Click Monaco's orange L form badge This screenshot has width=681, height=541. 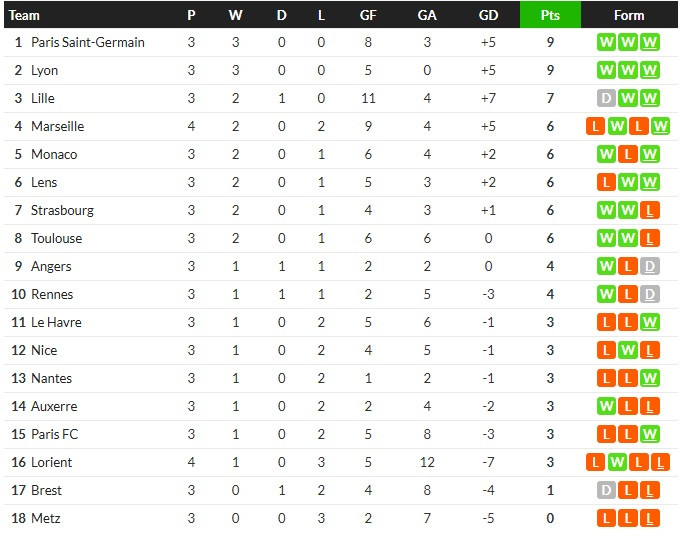pos(628,155)
